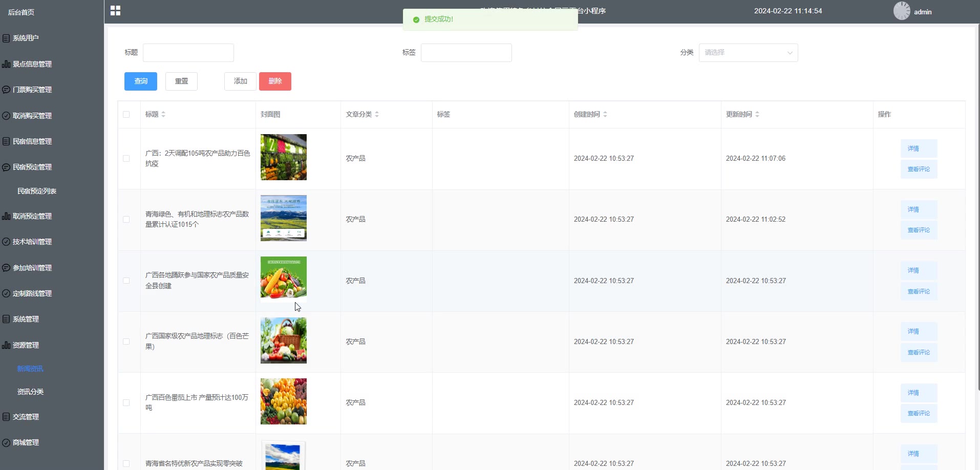Click the 交流管理 list icon
This screenshot has width=980, height=470.
[6, 417]
